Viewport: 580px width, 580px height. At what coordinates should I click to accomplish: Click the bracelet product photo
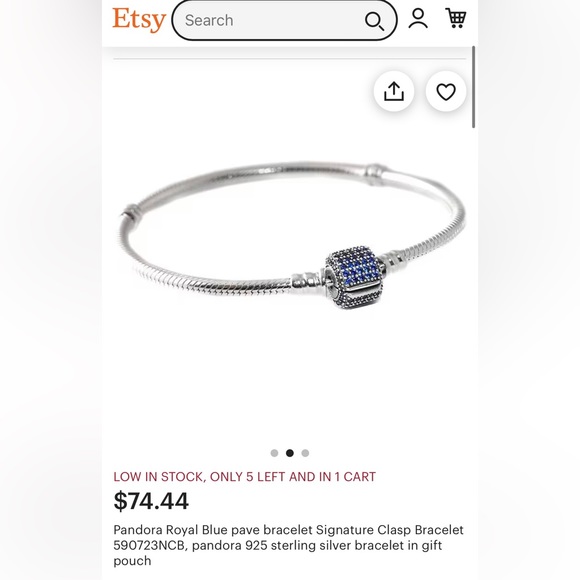(290, 237)
